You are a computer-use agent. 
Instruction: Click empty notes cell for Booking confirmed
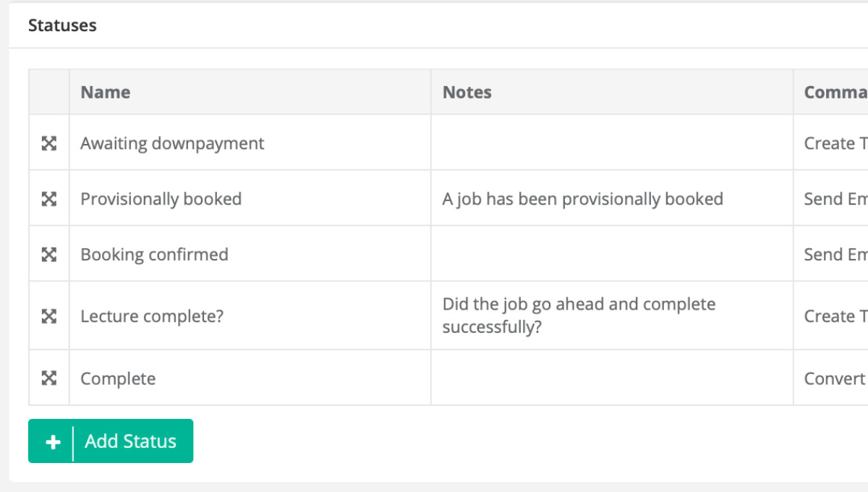612,255
